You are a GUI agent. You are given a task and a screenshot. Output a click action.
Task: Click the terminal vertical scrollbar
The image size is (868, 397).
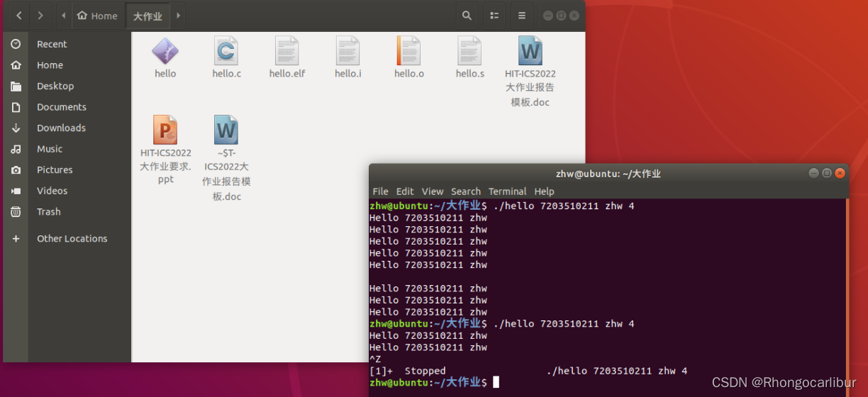[x=846, y=298]
